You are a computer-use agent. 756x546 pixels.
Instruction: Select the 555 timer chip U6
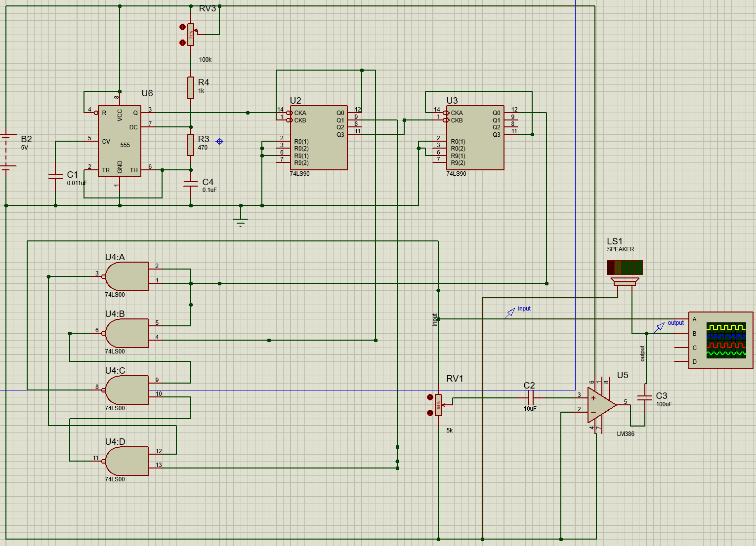pos(120,141)
